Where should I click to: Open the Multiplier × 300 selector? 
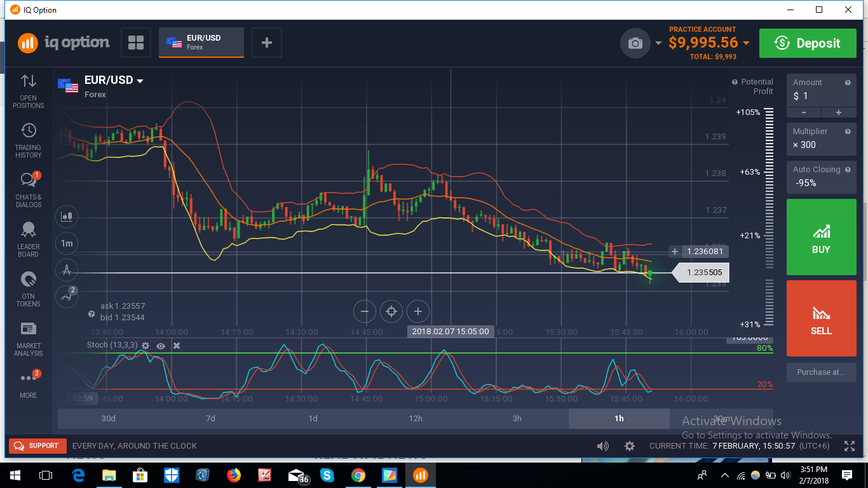[821, 139]
